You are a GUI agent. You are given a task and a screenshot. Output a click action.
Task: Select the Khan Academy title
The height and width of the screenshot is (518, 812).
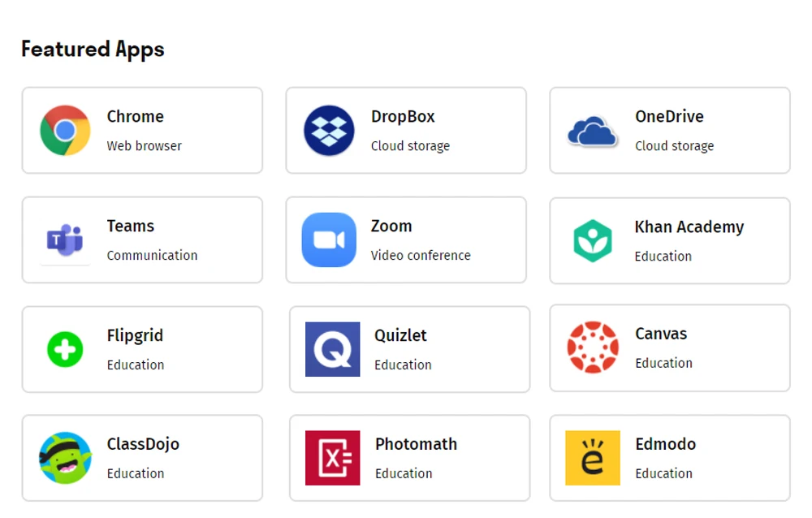[689, 227]
